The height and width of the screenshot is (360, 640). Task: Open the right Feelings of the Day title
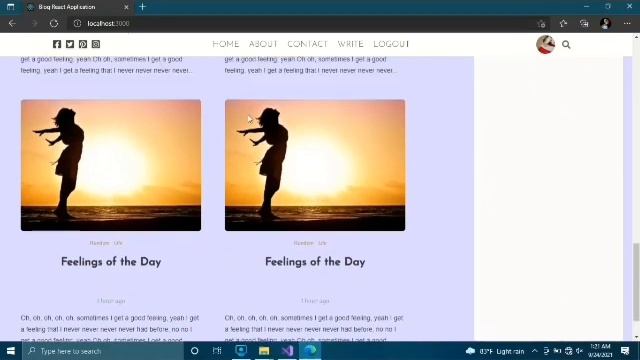315,262
